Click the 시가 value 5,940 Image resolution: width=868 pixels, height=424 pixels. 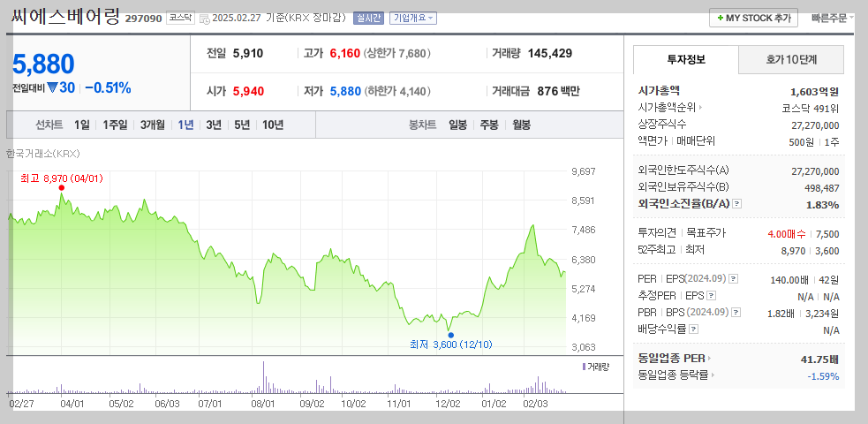pos(248,91)
